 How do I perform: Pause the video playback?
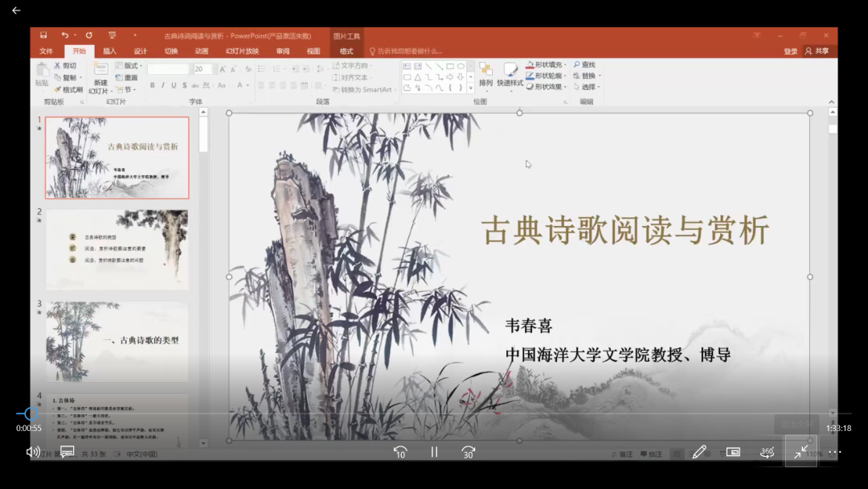click(x=434, y=452)
